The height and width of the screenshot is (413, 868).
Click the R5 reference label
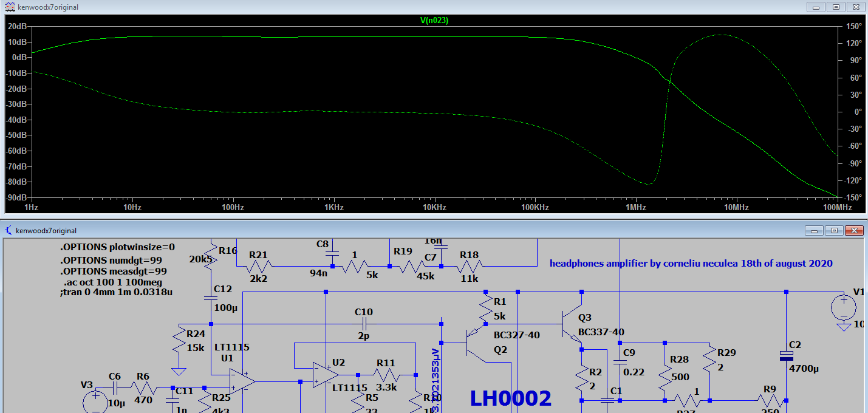tap(372, 398)
